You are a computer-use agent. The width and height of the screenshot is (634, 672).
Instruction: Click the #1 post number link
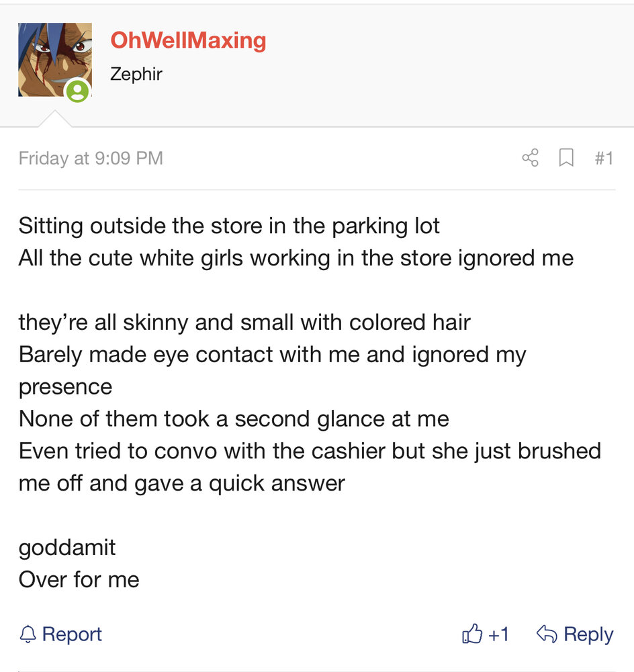[604, 158]
